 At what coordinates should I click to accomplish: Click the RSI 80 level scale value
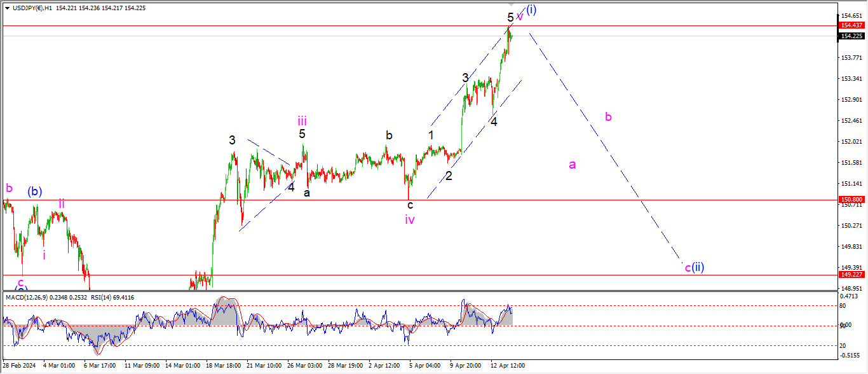click(x=843, y=305)
